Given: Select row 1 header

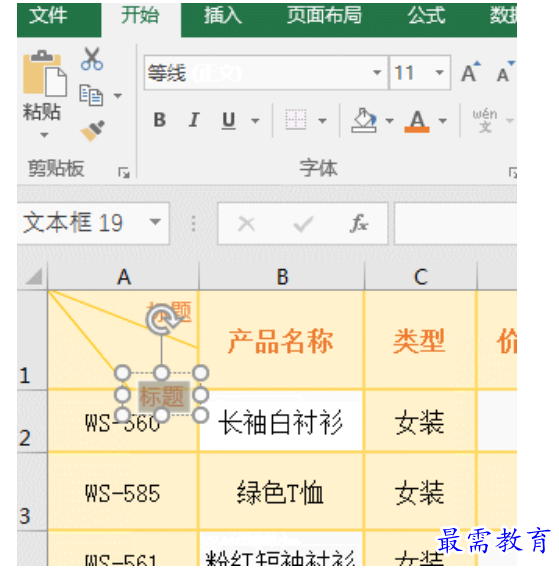Looking at the screenshot, I should [x=32, y=340].
